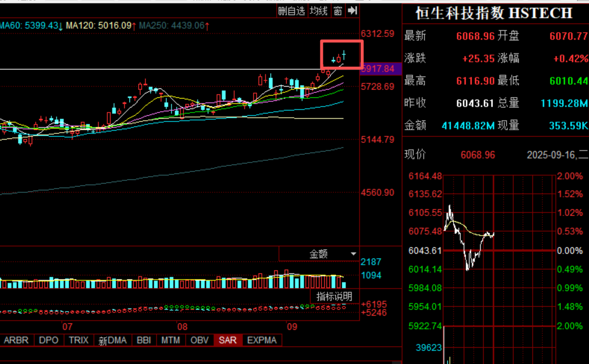Click the collapse-panel arrow icon beside 窗
The height and width of the screenshot is (364, 589).
click(352, 10)
